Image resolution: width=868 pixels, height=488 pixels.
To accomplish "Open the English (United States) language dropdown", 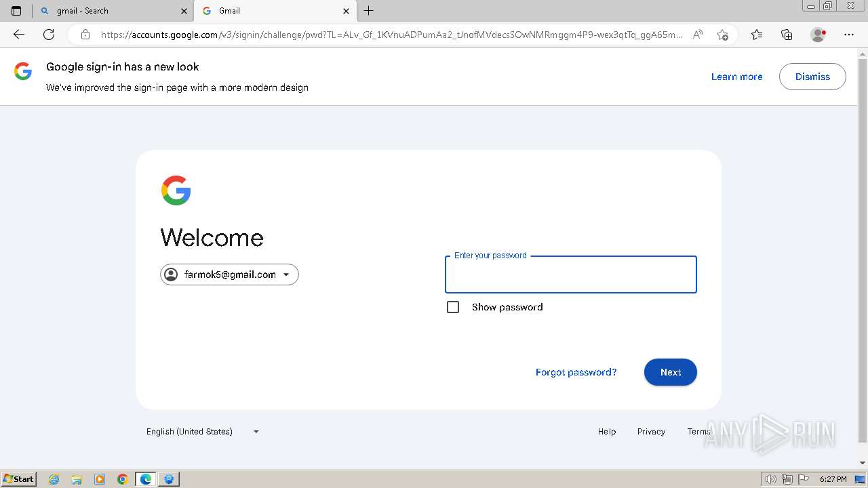I will (x=202, y=432).
